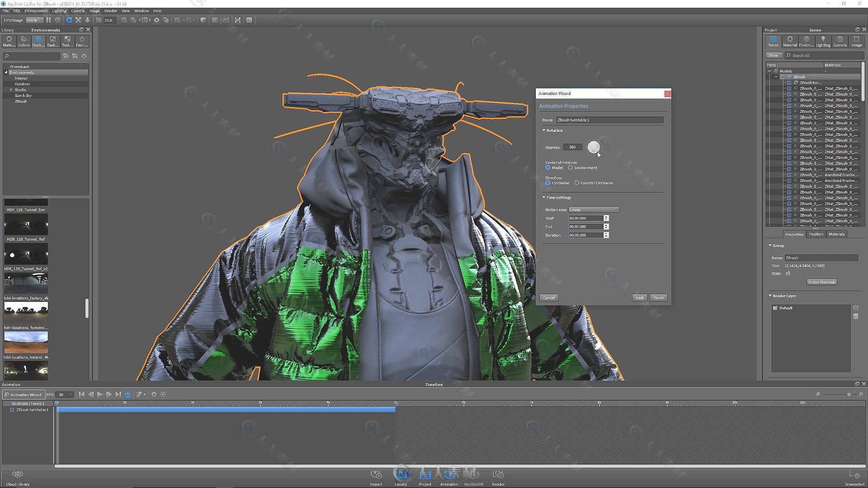
Task: Click Unlink Materials button
Action: pyautogui.click(x=822, y=282)
